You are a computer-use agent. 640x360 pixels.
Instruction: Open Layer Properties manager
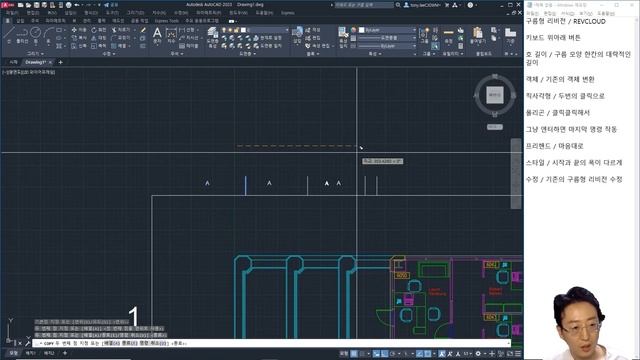(x=212, y=38)
